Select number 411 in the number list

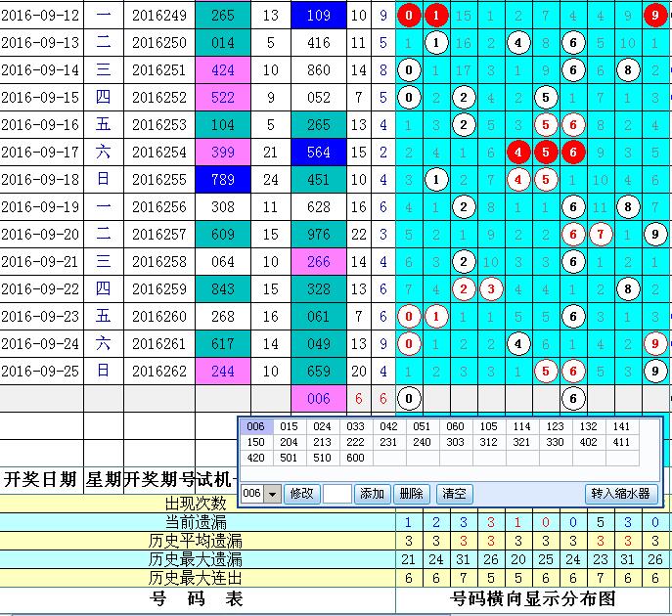tap(622, 442)
